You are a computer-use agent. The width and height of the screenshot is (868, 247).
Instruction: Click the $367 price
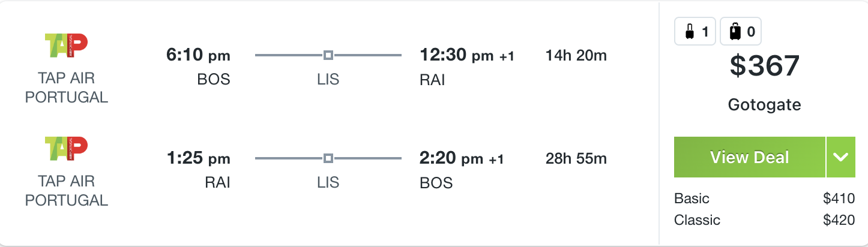click(764, 65)
